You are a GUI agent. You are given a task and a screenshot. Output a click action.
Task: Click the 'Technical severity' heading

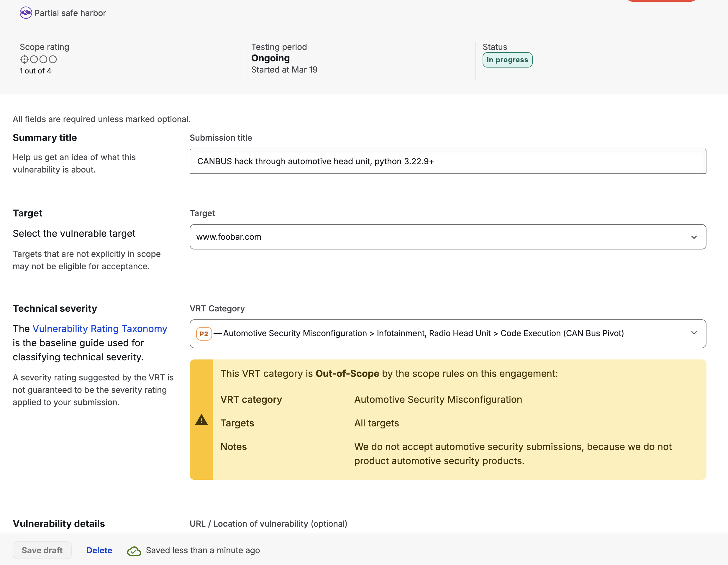[55, 308]
